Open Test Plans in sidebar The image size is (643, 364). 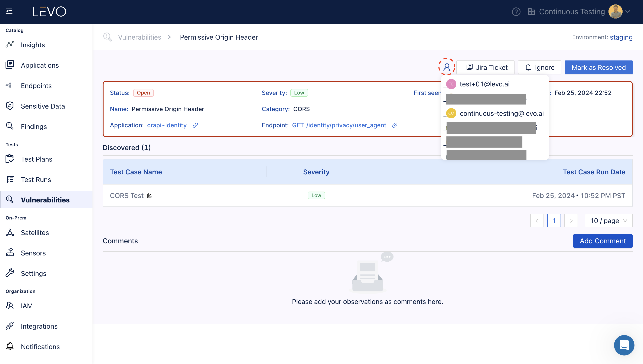[x=36, y=159]
